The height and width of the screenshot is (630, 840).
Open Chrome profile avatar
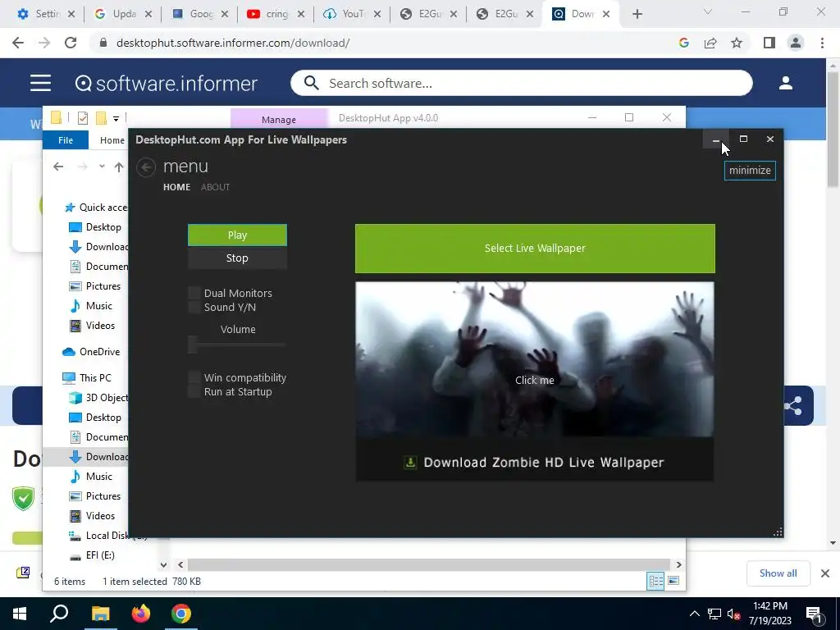[x=796, y=43]
